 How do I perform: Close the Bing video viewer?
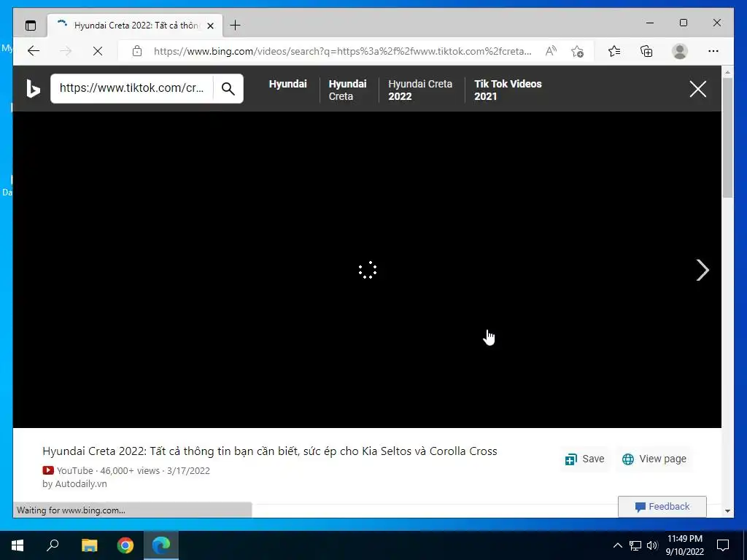(698, 88)
